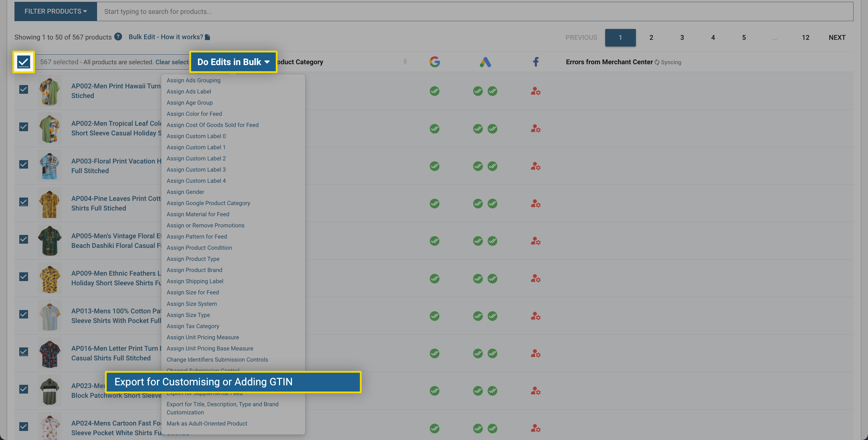Click first Ads check for AP016-Men Letter Print
This screenshot has height=440, width=868.
click(x=477, y=353)
